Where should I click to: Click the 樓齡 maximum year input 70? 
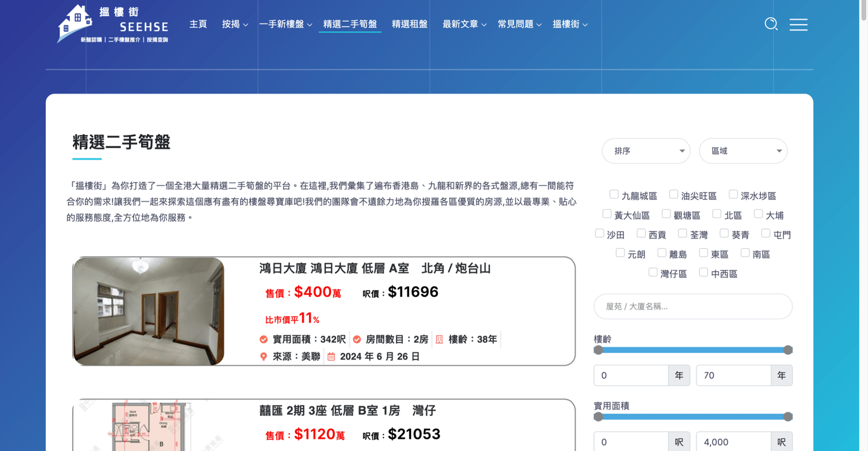(733, 375)
